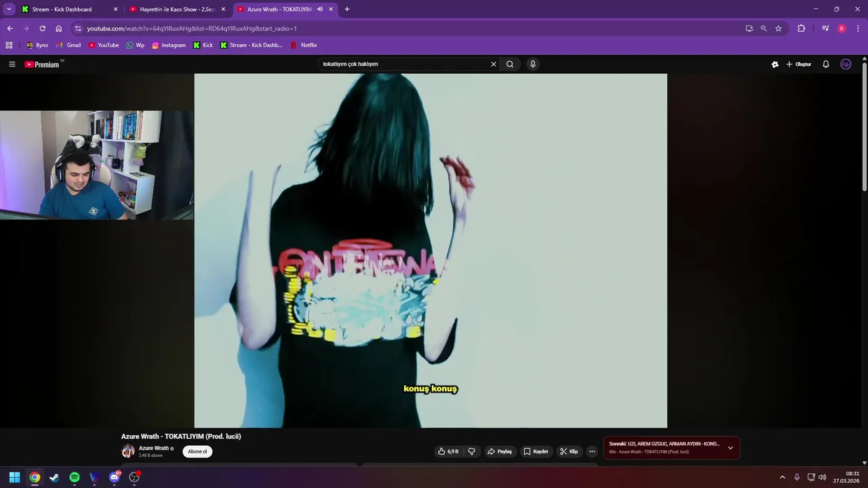Image resolution: width=868 pixels, height=488 pixels.
Task: Start voice search with the microphone icon
Action: [533, 64]
